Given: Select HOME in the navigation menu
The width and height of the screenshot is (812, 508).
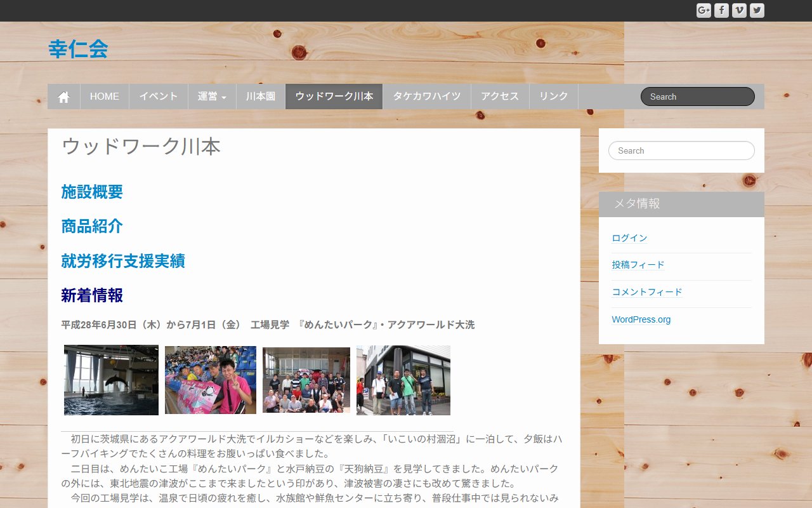Looking at the screenshot, I should tap(105, 97).
